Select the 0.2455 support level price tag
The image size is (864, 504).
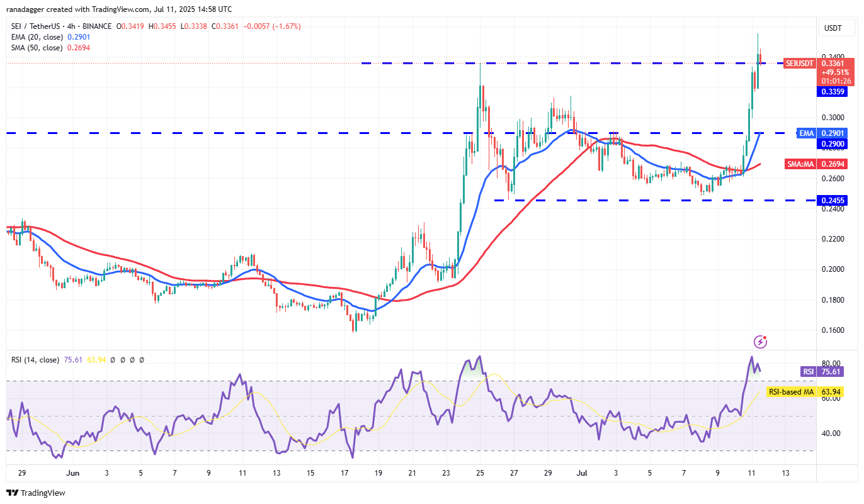(832, 201)
